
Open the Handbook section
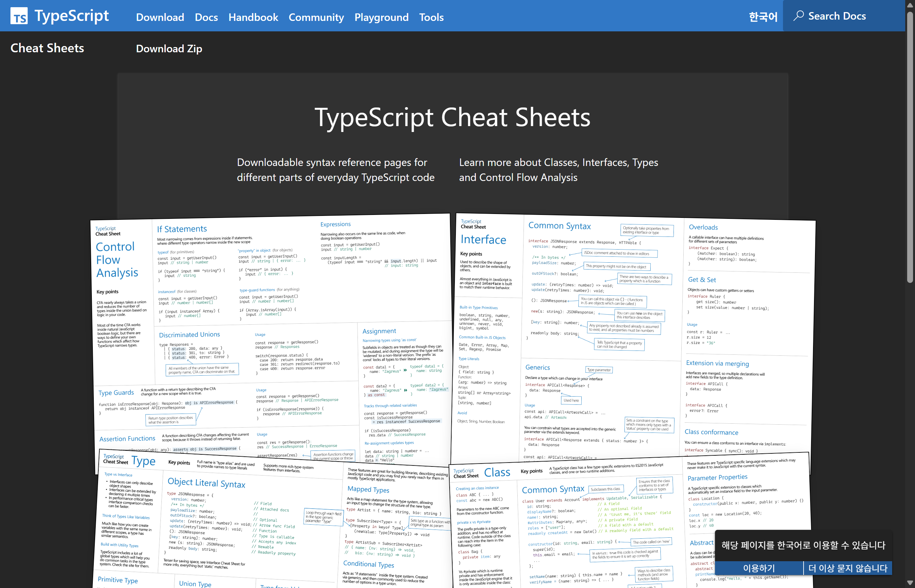point(253,17)
